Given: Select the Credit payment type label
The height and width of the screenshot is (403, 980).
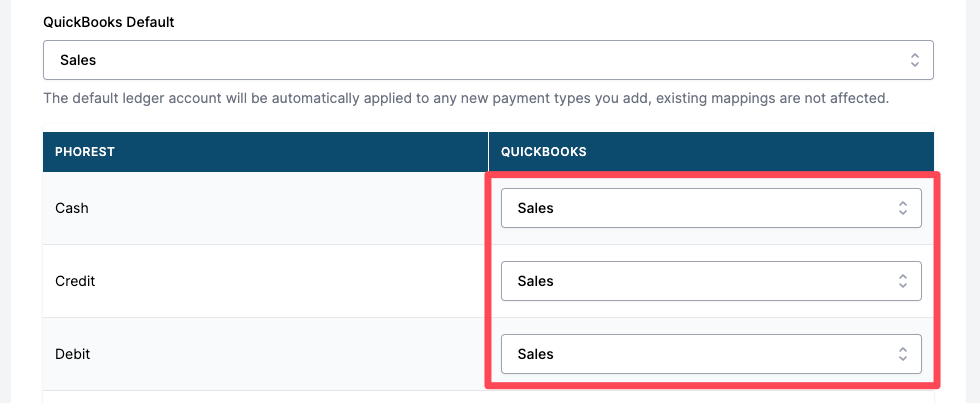Looking at the screenshot, I should pyautogui.click(x=75, y=281).
